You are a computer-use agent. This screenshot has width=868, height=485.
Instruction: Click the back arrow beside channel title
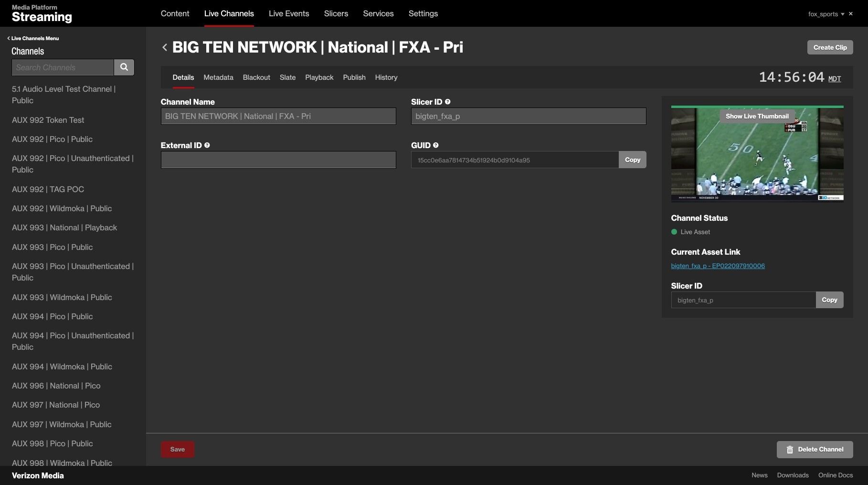(x=165, y=47)
